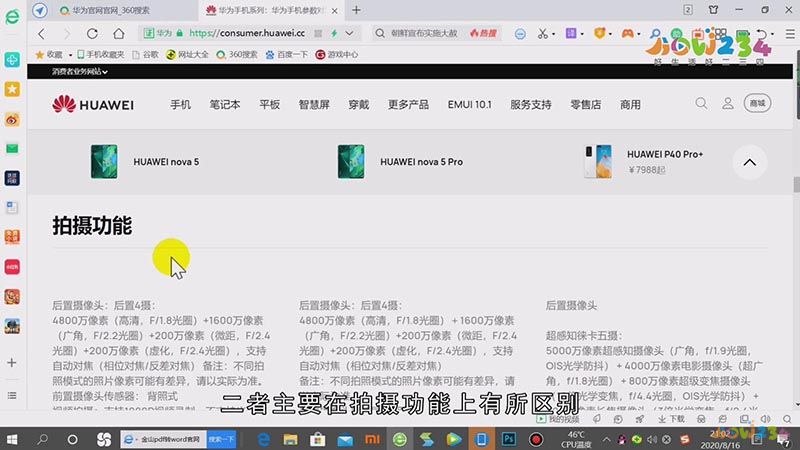
Task: Click the 热搜 hot search button
Action: (x=483, y=33)
